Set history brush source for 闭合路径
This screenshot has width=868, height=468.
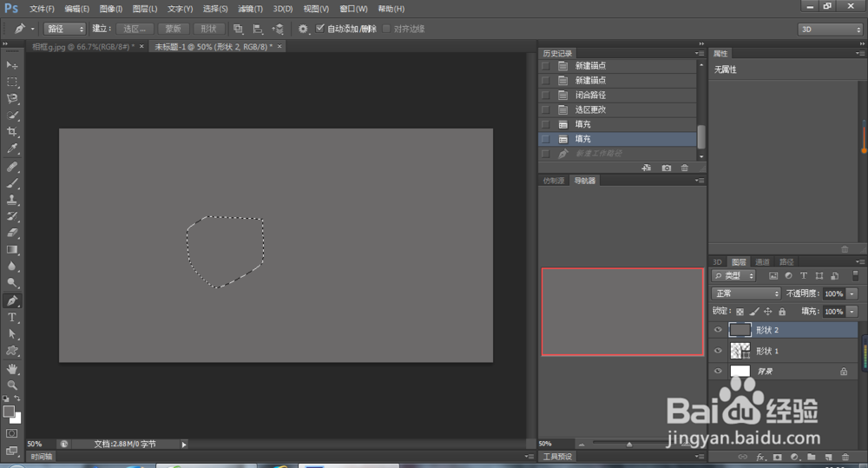(x=546, y=95)
